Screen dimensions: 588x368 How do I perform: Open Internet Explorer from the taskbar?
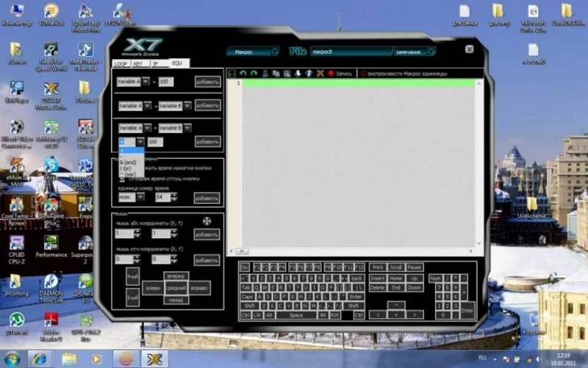[x=40, y=359]
